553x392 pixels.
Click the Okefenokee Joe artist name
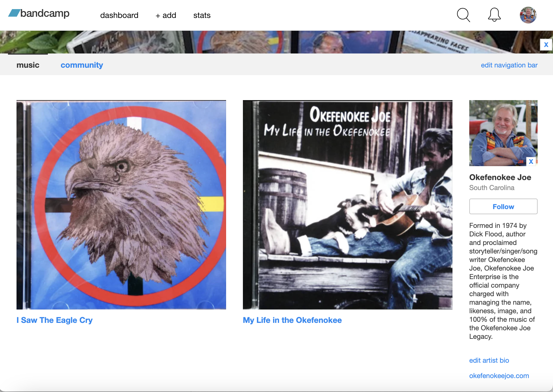(500, 177)
